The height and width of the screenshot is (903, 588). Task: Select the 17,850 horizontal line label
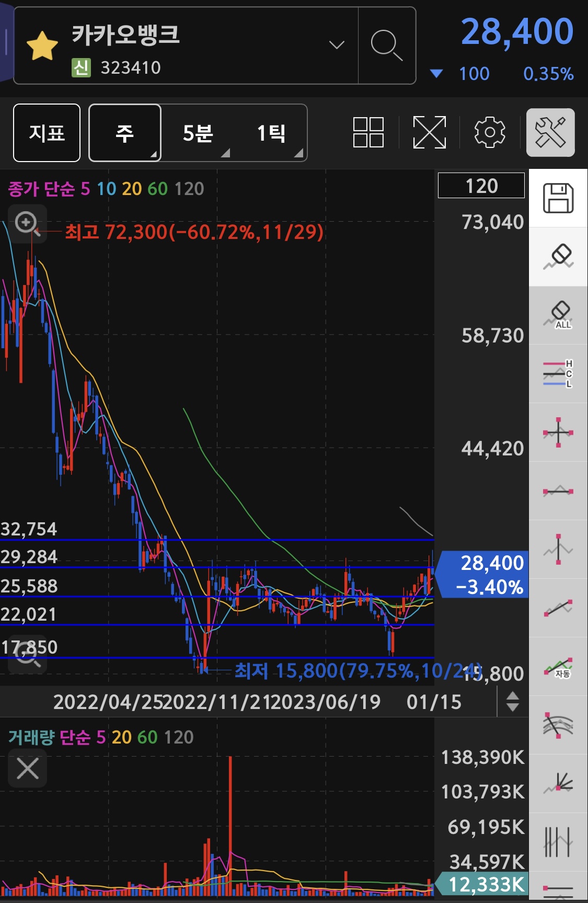(x=29, y=647)
